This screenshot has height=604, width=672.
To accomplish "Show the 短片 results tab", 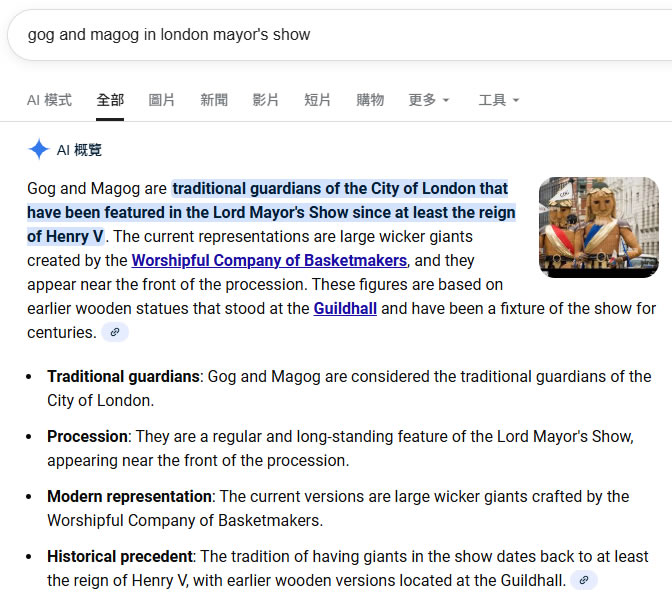I will pos(318,100).
